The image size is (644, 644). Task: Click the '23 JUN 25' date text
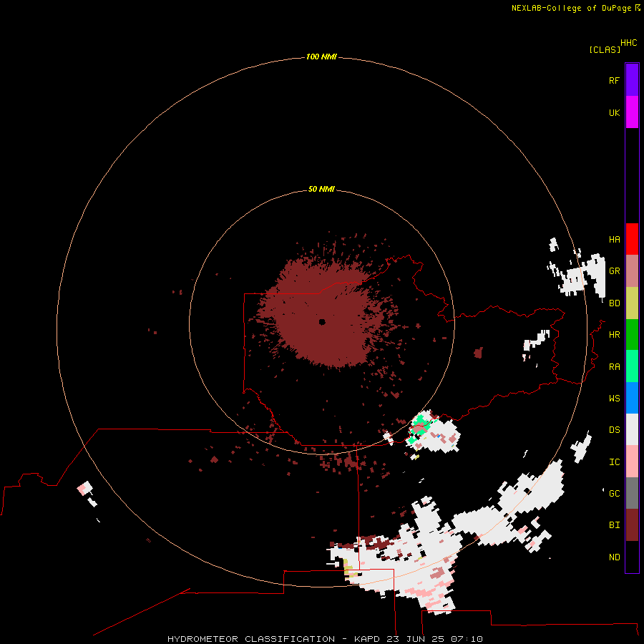click(x=416, y=639)
